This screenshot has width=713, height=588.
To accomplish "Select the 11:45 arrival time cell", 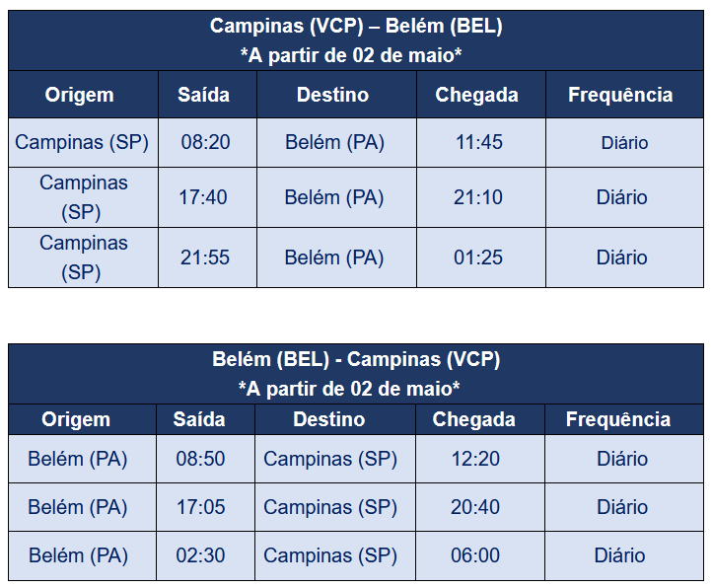I will [x=481, y=142].
